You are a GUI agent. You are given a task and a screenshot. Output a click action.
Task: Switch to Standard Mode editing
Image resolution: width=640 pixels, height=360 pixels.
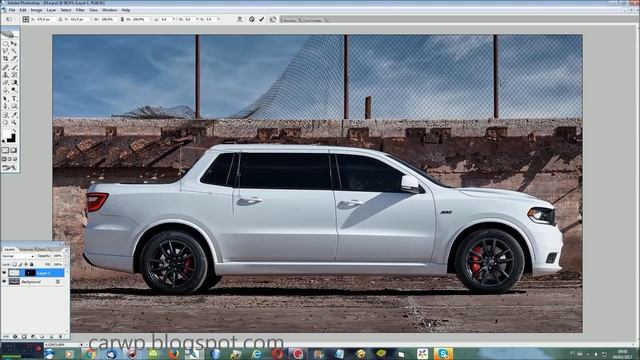tap(5, 150)
